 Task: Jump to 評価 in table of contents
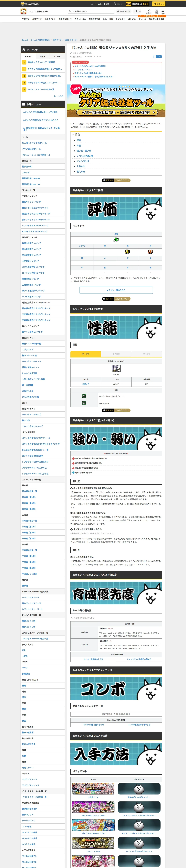(79, 140)
